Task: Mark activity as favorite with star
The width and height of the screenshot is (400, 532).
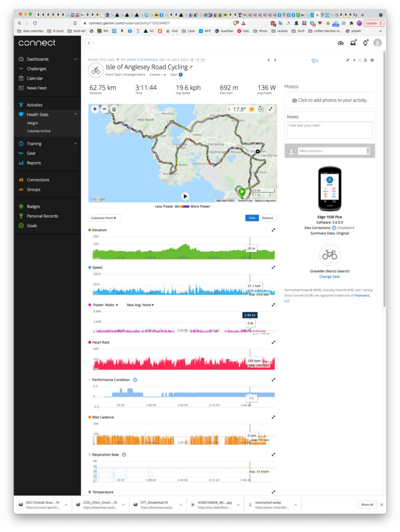Action: (354, 60)
